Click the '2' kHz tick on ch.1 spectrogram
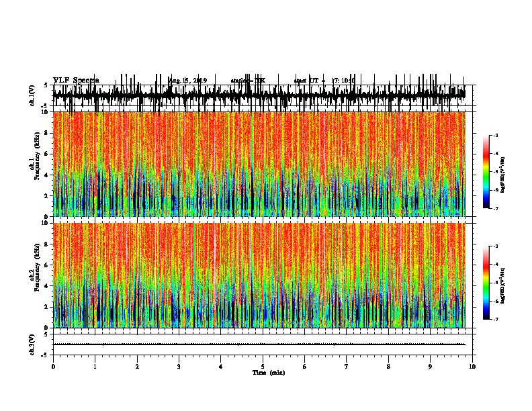 coord(47,195)
